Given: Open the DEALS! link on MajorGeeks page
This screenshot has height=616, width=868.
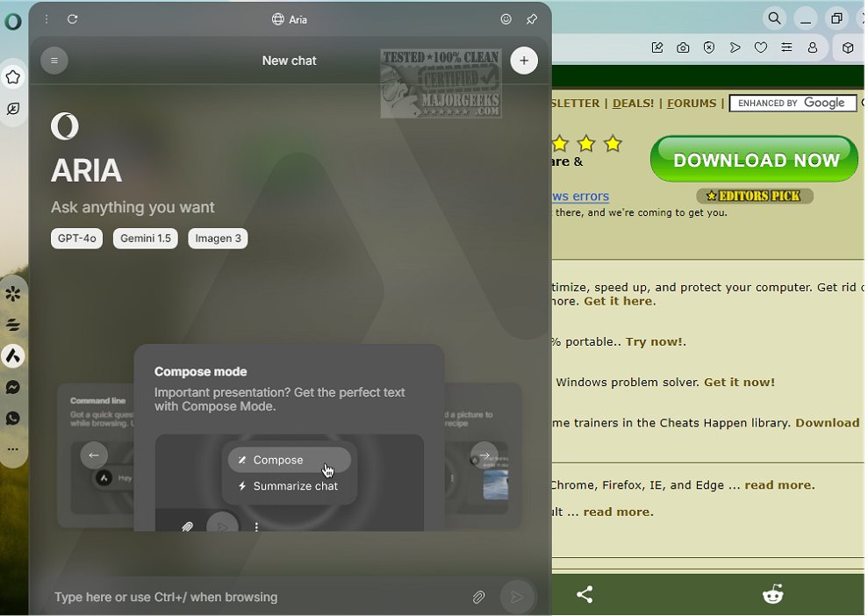Looking at the screenshot, I should (633, 104).
